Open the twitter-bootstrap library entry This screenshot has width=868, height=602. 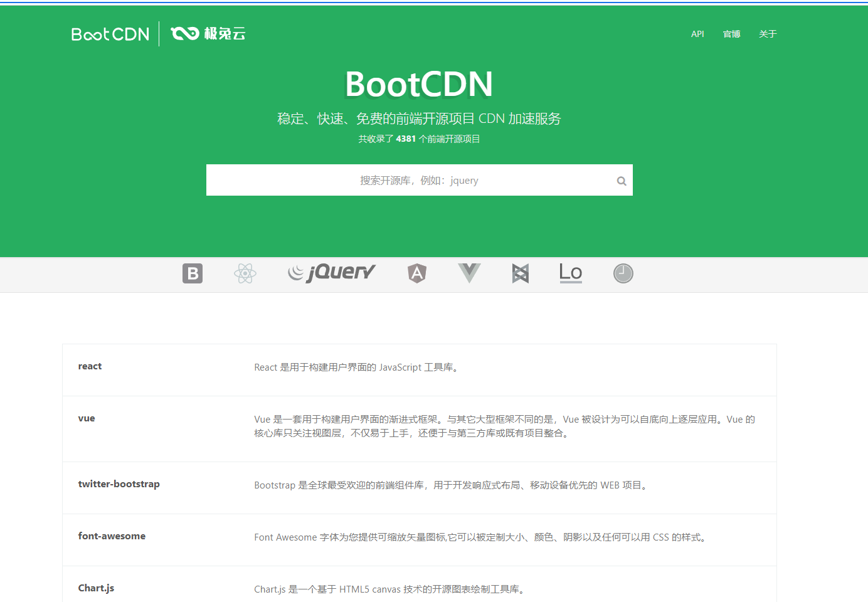pyautogui.click(x=119, y=484)
